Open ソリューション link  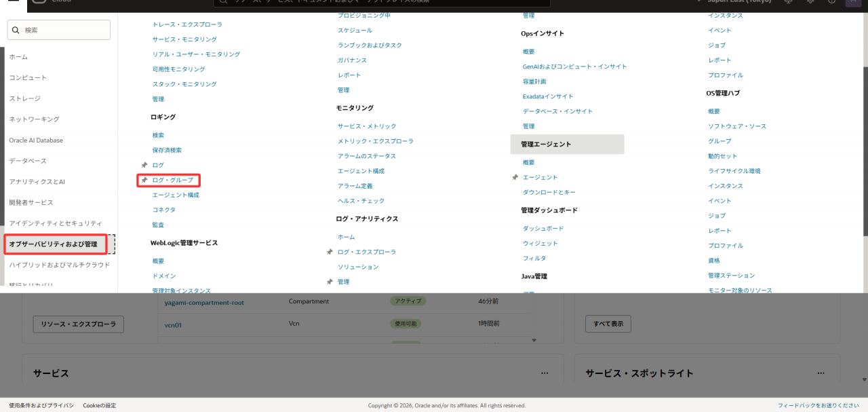click(358, 267)
